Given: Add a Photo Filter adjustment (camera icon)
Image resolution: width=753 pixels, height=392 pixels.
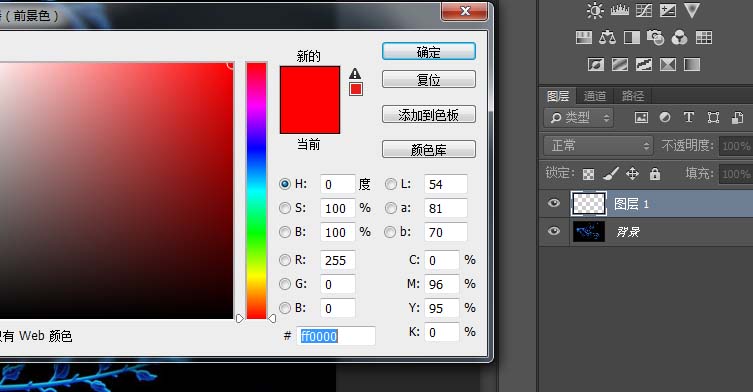Looking at the screenshot, I should [x=656, y=37].
